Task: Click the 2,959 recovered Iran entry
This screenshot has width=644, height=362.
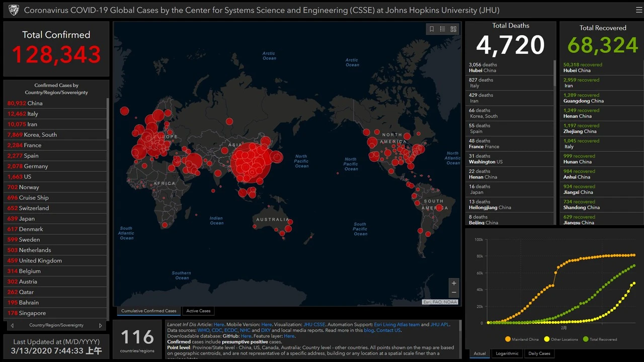Action: (602, 83)
